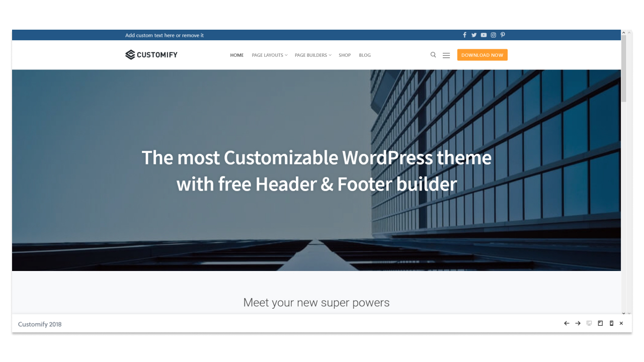Open the Customify 2018 link
This screenshot has width=644, height=362.
(40, 324)
